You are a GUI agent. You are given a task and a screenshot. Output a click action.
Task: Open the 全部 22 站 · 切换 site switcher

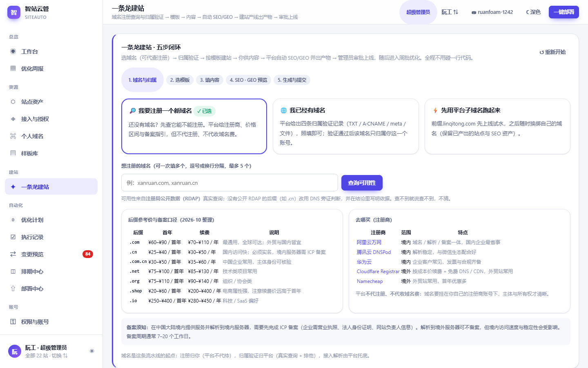[47, 356]
